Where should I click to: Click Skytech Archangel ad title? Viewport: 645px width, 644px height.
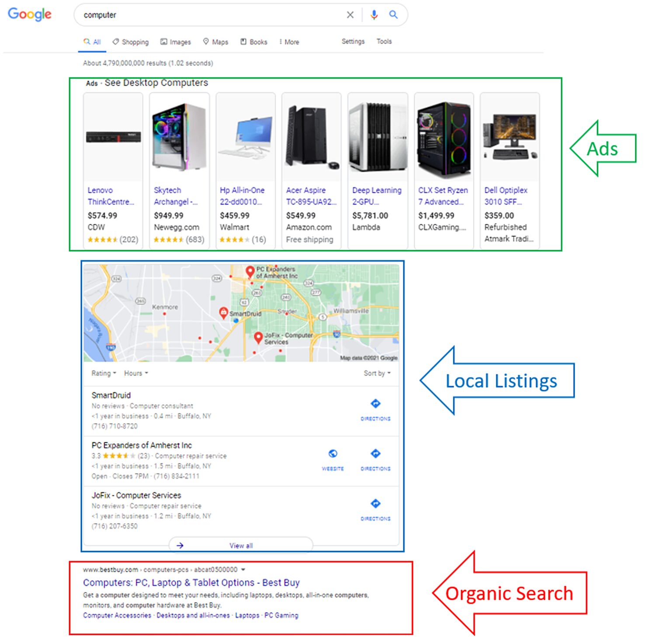(176, 196)
